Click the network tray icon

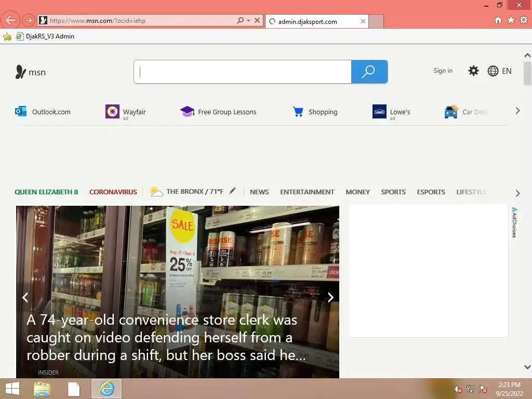coord(471,389)
